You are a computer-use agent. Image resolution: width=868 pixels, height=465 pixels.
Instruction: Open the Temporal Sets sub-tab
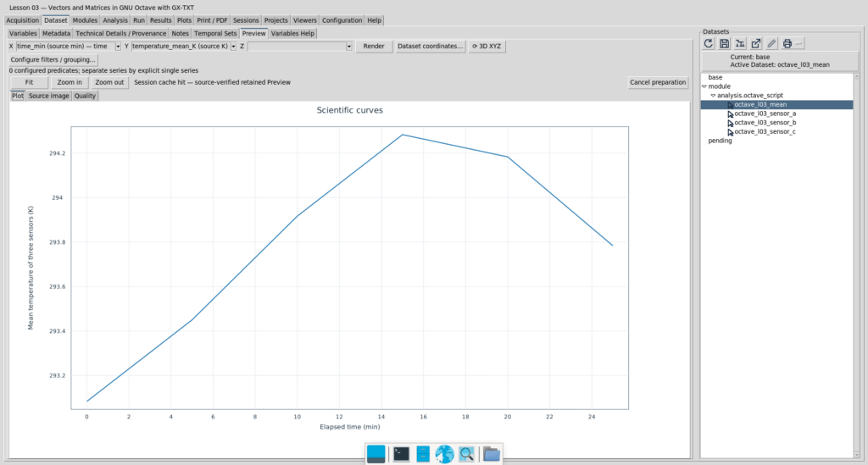(215, 34)
